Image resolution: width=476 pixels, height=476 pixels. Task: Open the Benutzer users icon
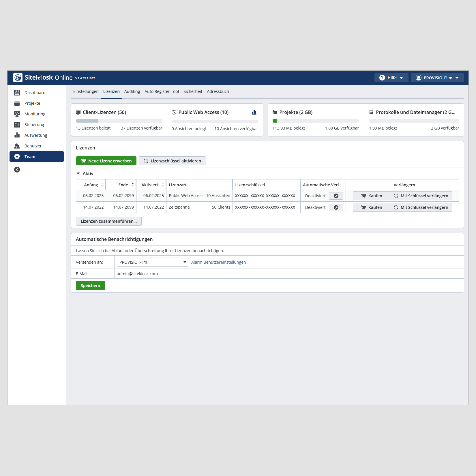pyautogui.click(x=17, y=146)
